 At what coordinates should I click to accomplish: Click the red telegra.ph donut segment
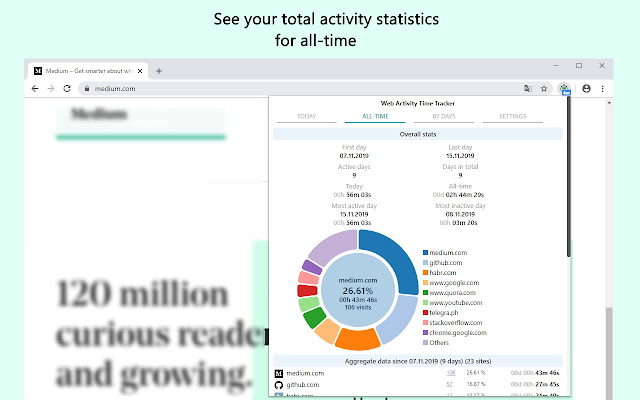tap(307, 291)
